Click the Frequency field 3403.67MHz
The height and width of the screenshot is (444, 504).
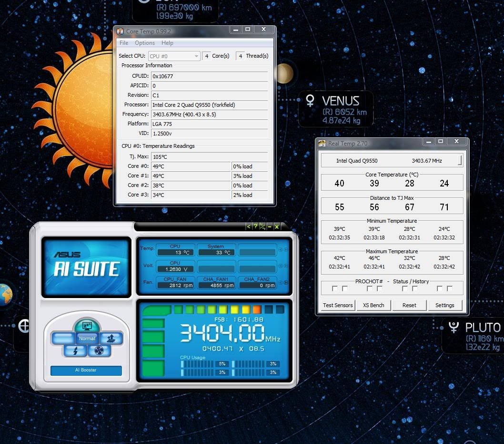pyautogui.click(x=209, y=114)
